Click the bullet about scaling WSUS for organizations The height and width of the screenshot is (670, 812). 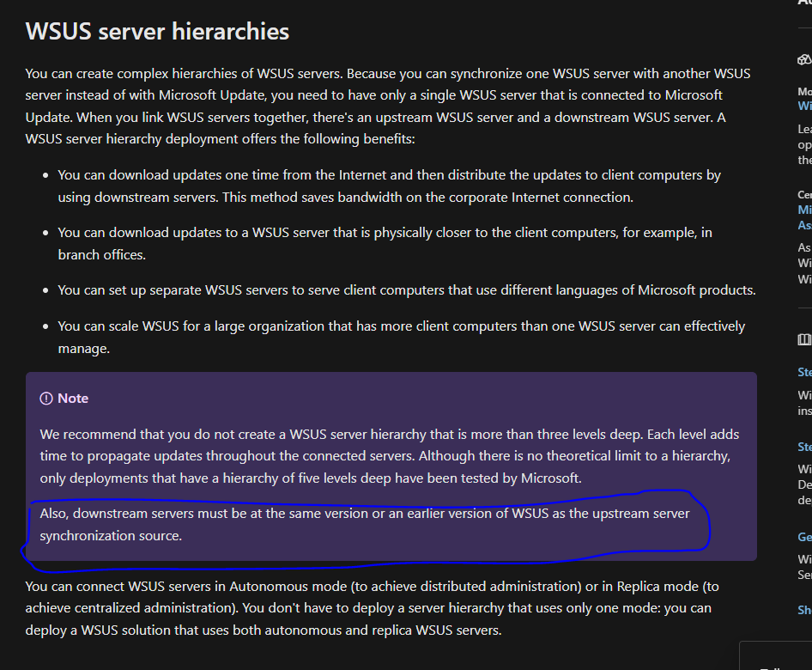coord(401,337)
